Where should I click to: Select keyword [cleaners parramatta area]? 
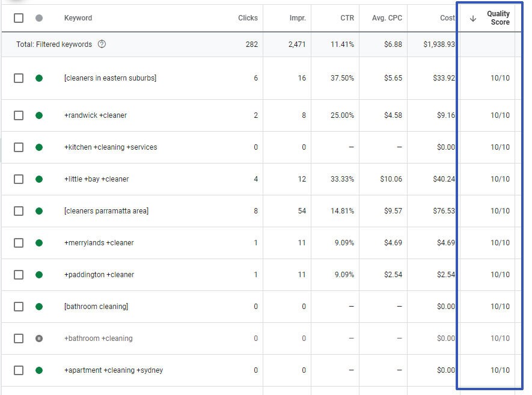106,211
